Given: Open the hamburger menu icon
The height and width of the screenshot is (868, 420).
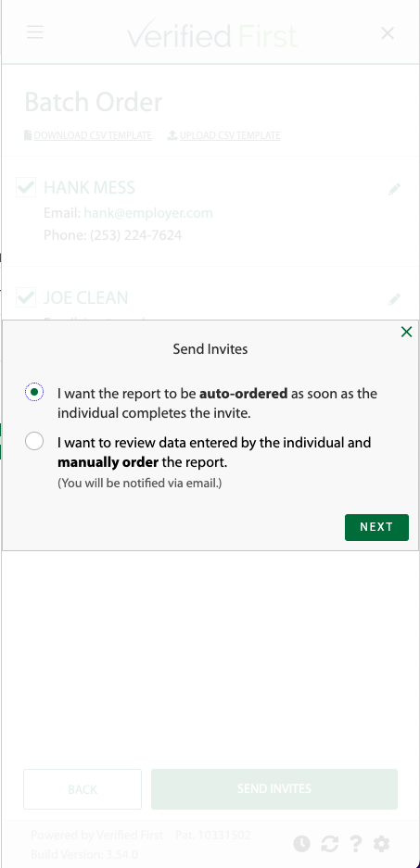Looking at the screenshot, I should coord(35,32).
